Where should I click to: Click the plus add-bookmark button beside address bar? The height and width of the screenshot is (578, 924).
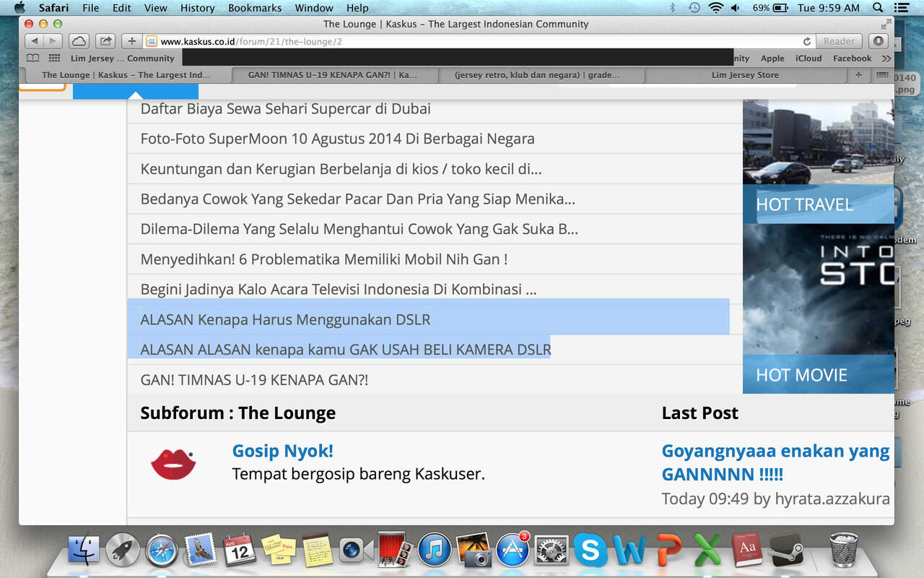132,41
